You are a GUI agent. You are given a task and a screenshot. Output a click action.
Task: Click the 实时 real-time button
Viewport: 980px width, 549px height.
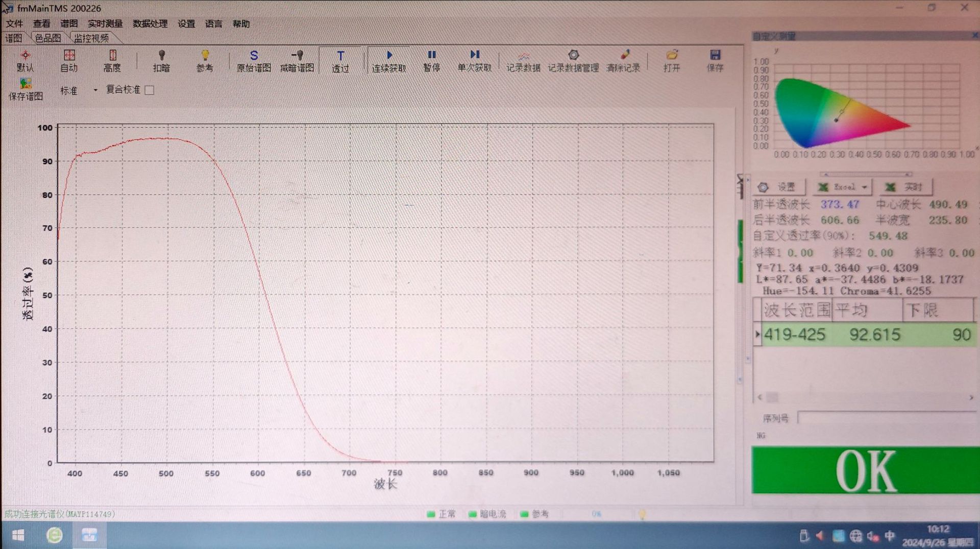(905, 187)
